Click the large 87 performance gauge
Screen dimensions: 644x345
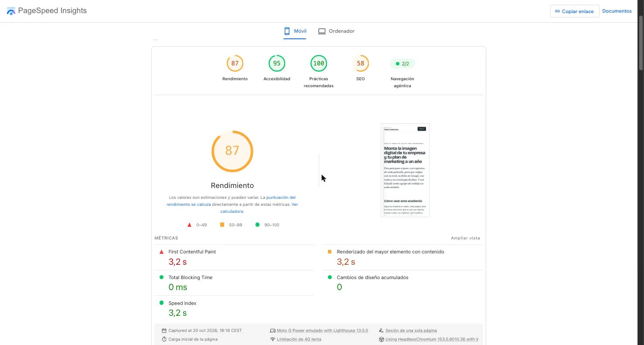coord(232,151)
